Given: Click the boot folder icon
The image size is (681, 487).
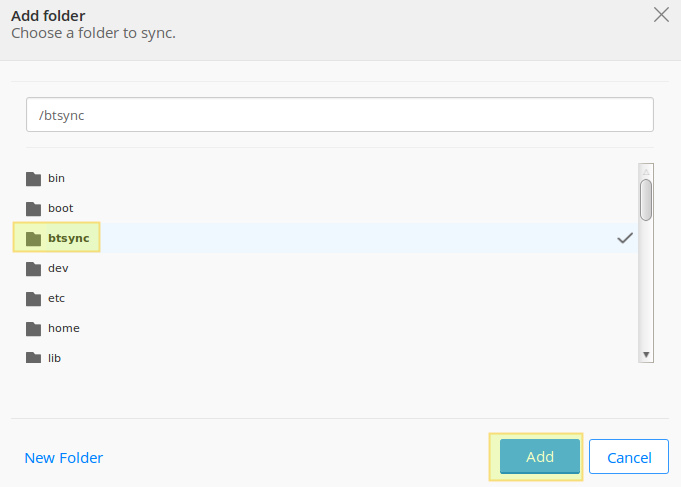Looking at the screenshot, I should pyautogui.click(x=33, y=209).
